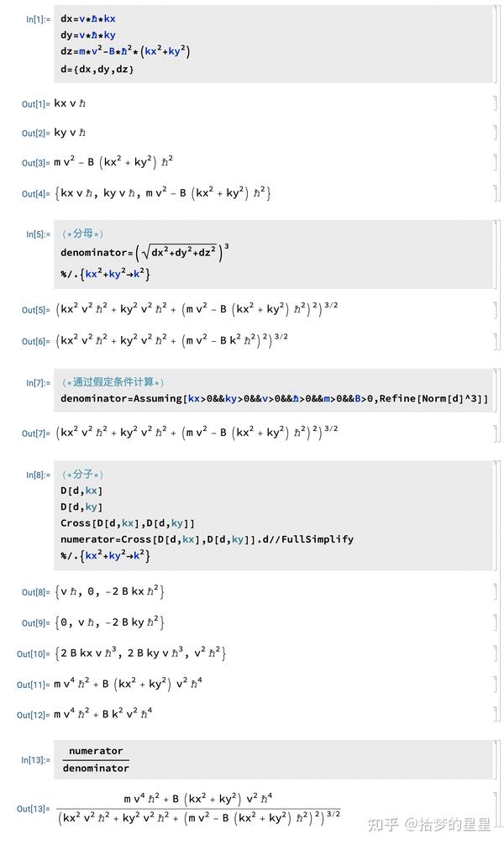Select the cell bracket of Out[3]
The width and height of the screenshot is (504, 845).
tap(495, 162)
